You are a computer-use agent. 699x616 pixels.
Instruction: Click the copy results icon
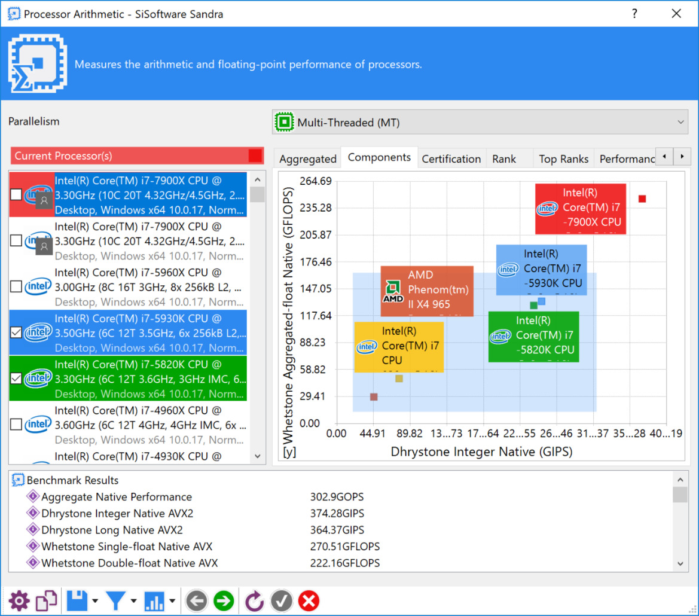click(47, 601)
